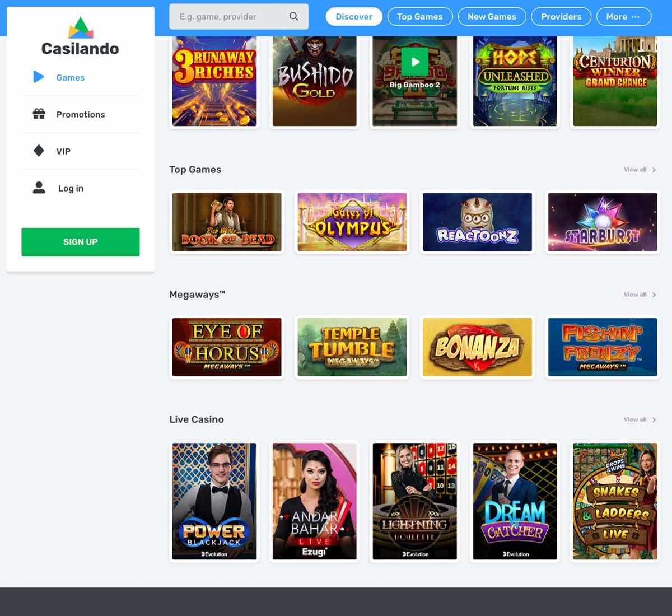This screenshot has width=672, height=616.
Task: Click the search magnifier icon
Action: pyautogui.click(x=293, y=17)
